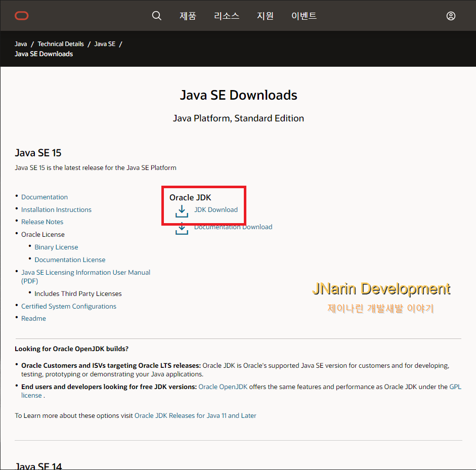
Task: Open the Binary License link
Action: [56, 247]
